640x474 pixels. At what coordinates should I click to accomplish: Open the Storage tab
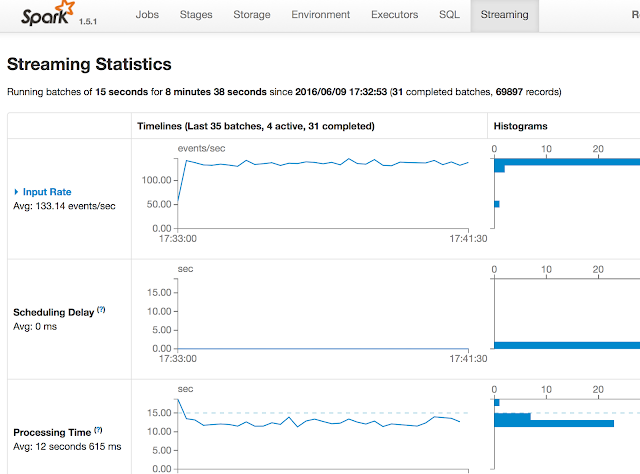click(250, 15)
